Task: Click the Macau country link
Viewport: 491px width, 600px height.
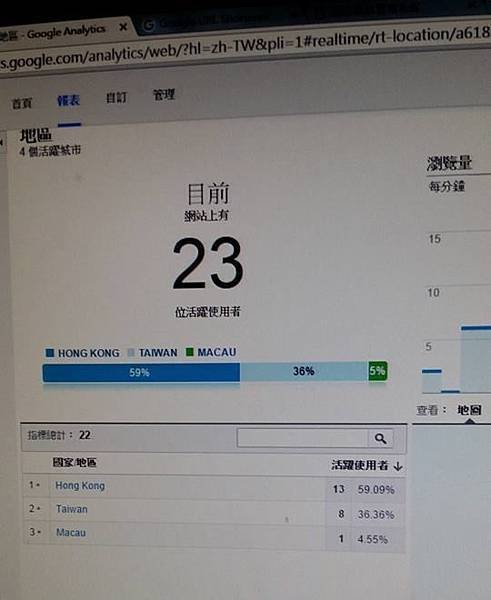Action: coord(71,532)
